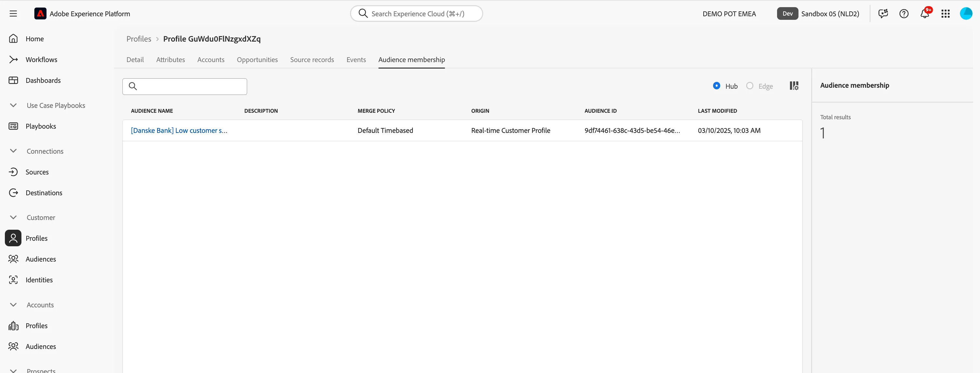Collapse the Accounts section
Image resolution: width=980 pixels, height=373 pixels.
13,305
